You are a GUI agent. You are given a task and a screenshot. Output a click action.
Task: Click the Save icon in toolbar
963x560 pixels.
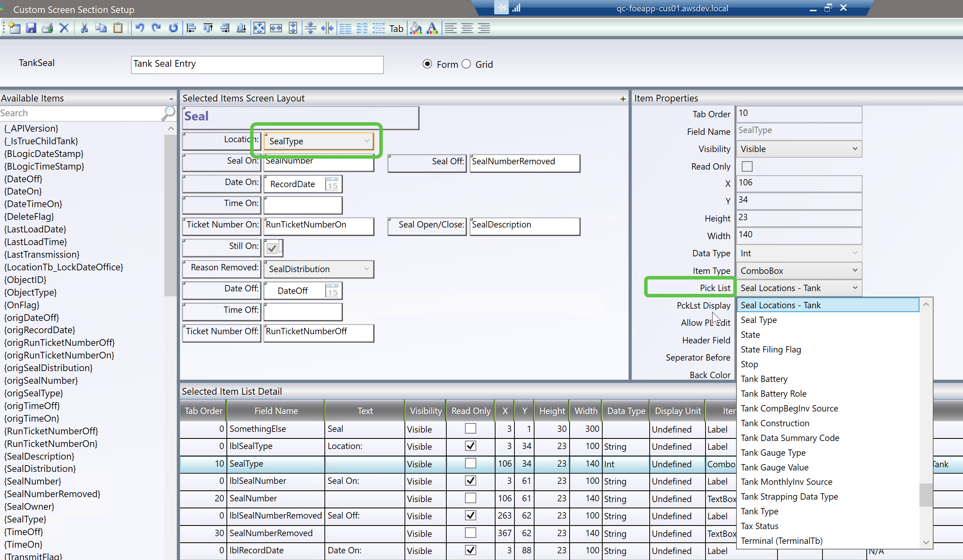(x=31, y=28)
